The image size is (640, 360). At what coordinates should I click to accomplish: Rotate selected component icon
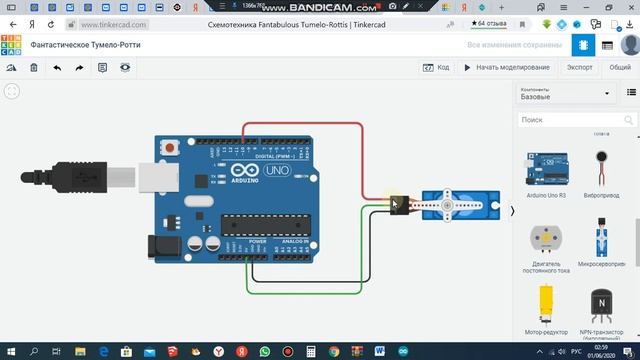(x=11, y=68)
